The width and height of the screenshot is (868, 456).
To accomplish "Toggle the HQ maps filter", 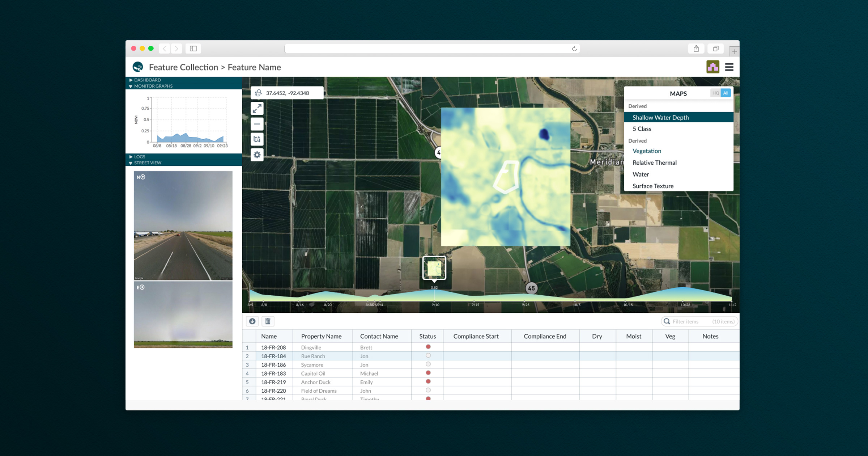I will click(715, 93).
